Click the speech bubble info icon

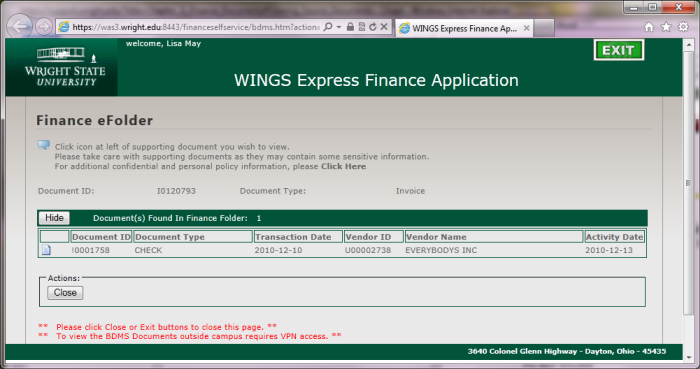coord(44,145)
